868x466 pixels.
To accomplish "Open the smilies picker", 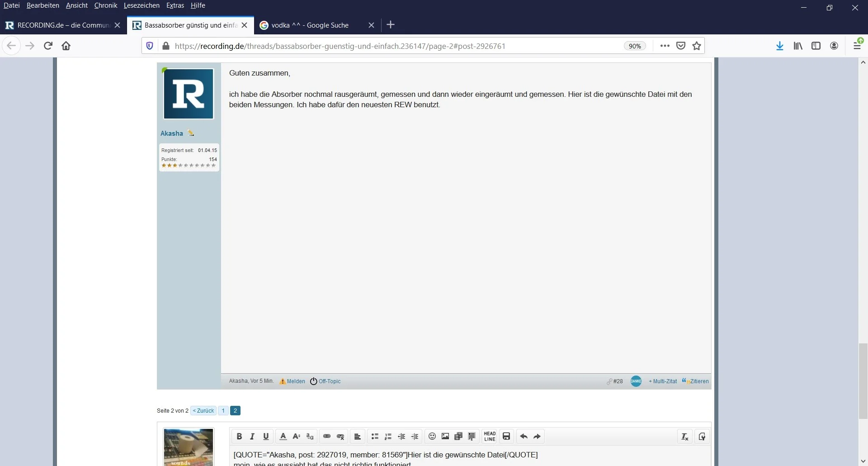I will pyautogui.click(x=432, y=437).
